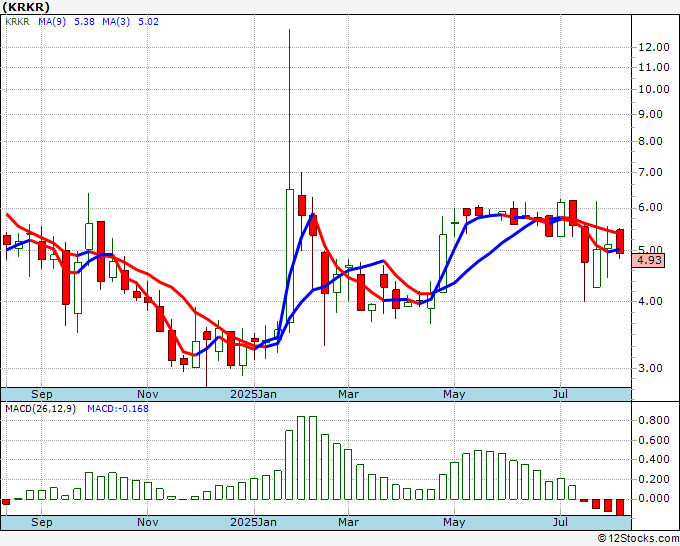Click the first red MACD bar in September
The height and width of the screenshot is (546, 680).
click(x=6, y=502)
